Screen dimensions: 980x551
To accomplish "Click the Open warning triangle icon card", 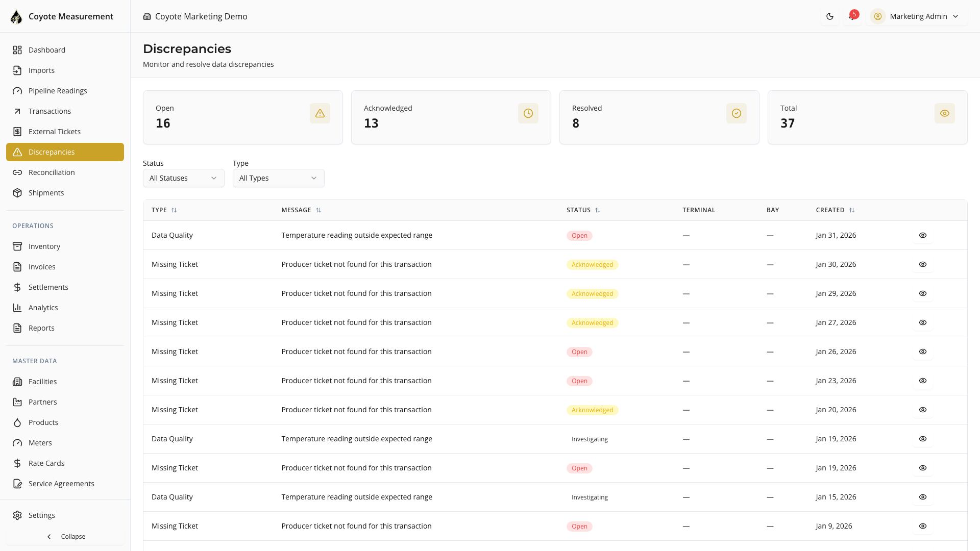I will click(x=320, y=113).
